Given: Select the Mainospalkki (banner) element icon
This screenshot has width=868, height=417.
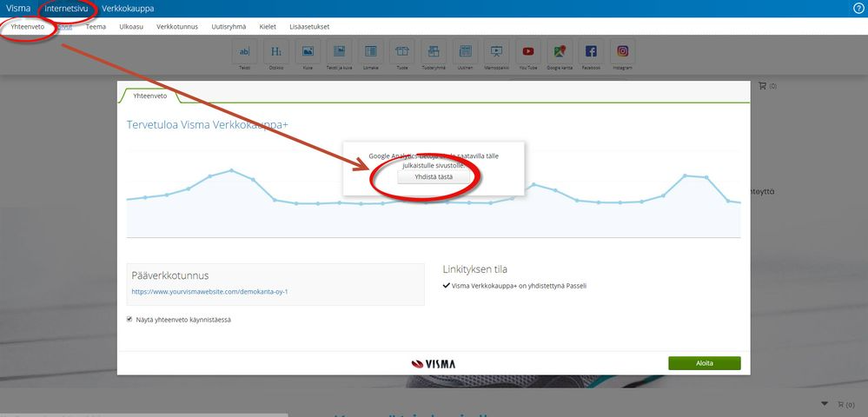Looking at the screenshot, I should (x=496, y=51).
